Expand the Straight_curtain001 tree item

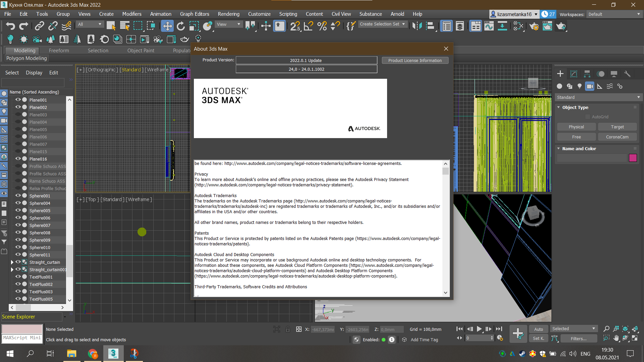[12, 269]
